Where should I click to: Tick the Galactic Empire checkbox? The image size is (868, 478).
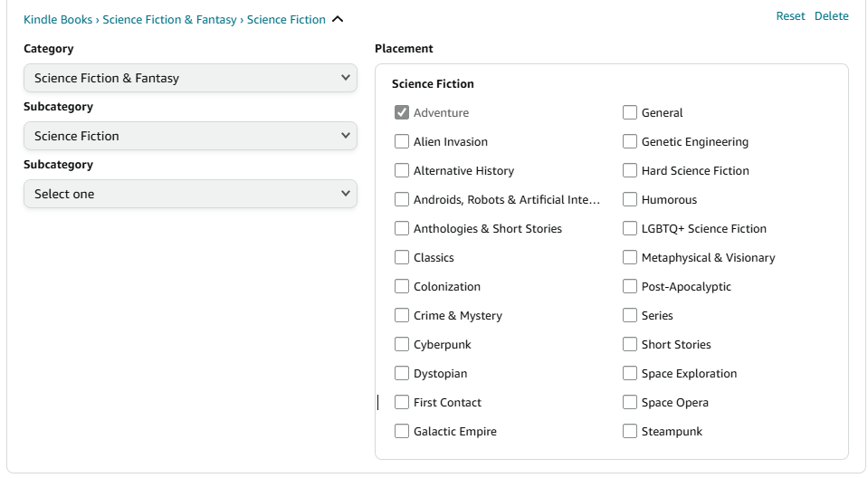pos(402,432)
